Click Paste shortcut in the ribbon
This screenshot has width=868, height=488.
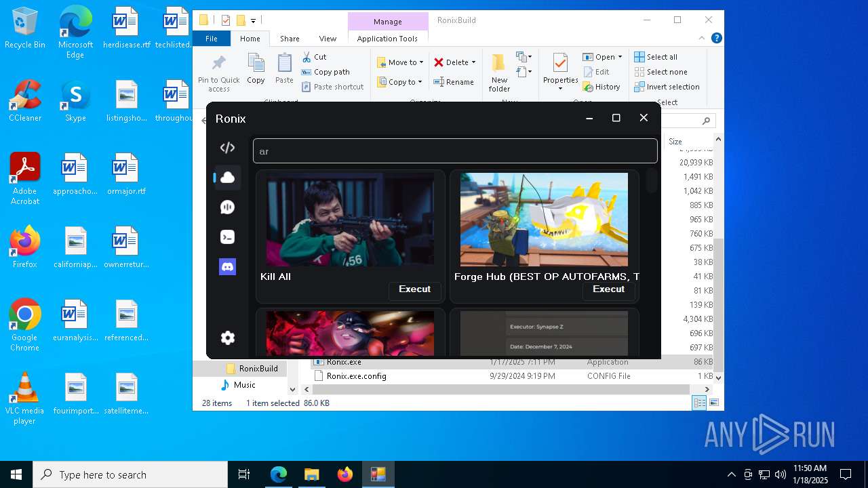point(333,87)
